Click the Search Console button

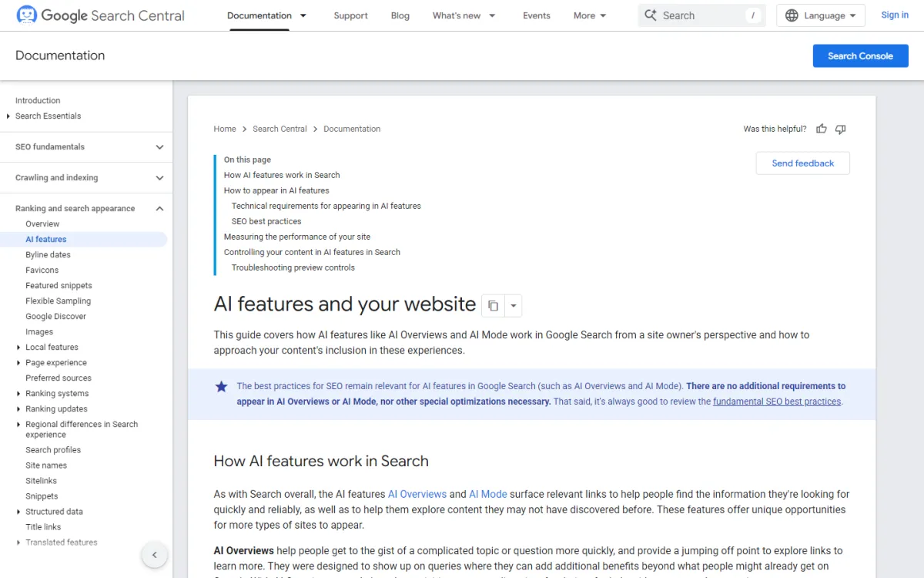pos(861,55)
